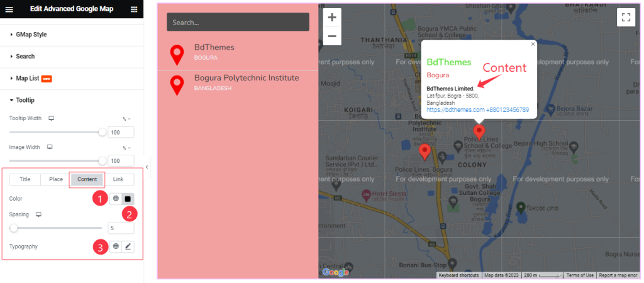Switch to the Place tab

pos(56,179)
